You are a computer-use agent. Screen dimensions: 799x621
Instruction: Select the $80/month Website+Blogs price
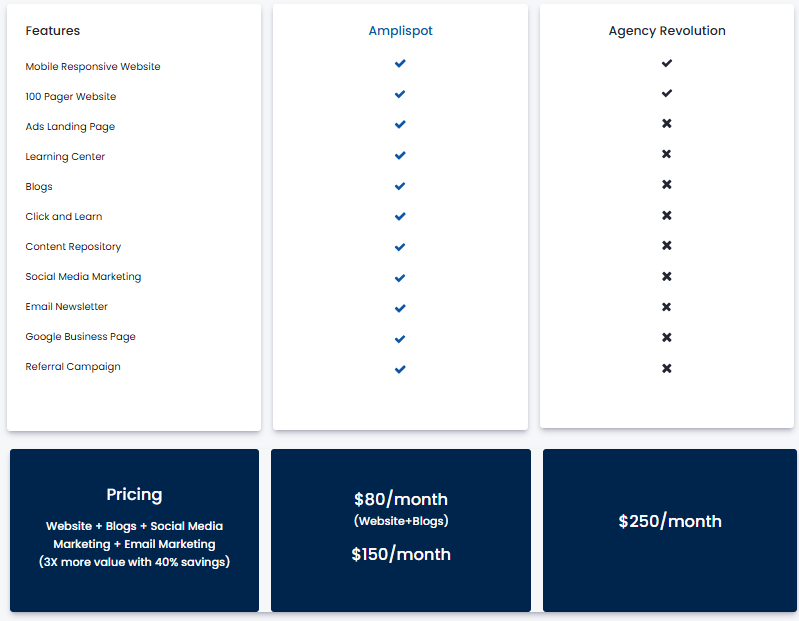401,508
